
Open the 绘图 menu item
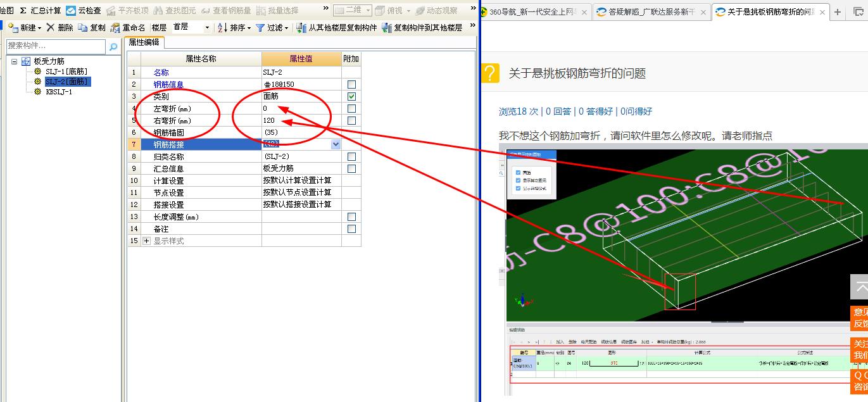coord(7,11)
